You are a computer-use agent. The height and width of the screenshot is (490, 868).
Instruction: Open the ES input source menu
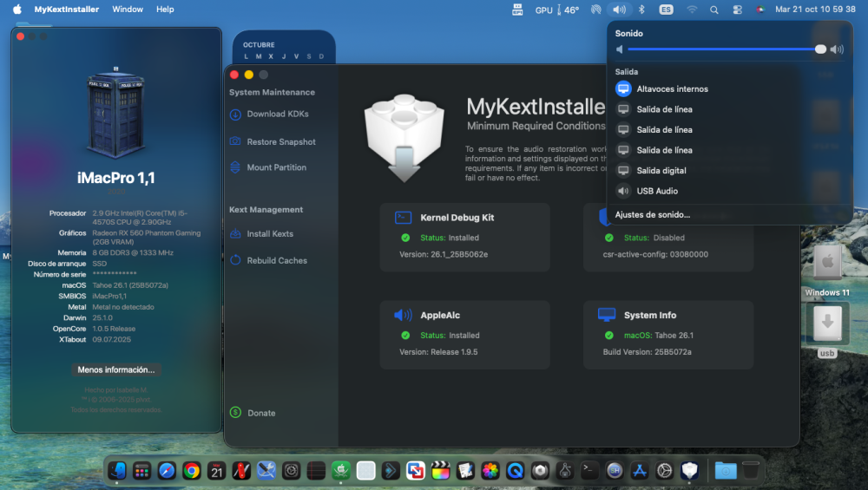click(666, 10)
